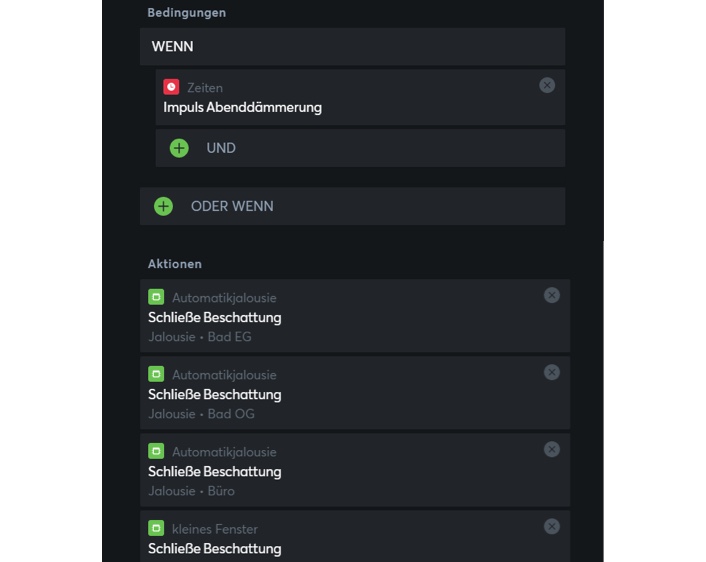The width and height of the screenshot is (706, 562).
Task: Remove the Impuls Abenddämmerung condition
Action: pyautogui.click(x=547, y=85)
